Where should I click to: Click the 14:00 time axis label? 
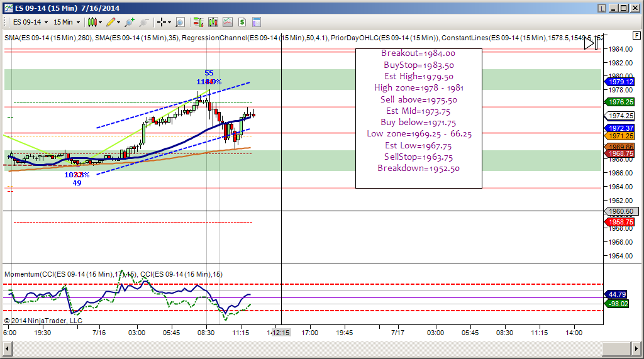tap(574, 333)
